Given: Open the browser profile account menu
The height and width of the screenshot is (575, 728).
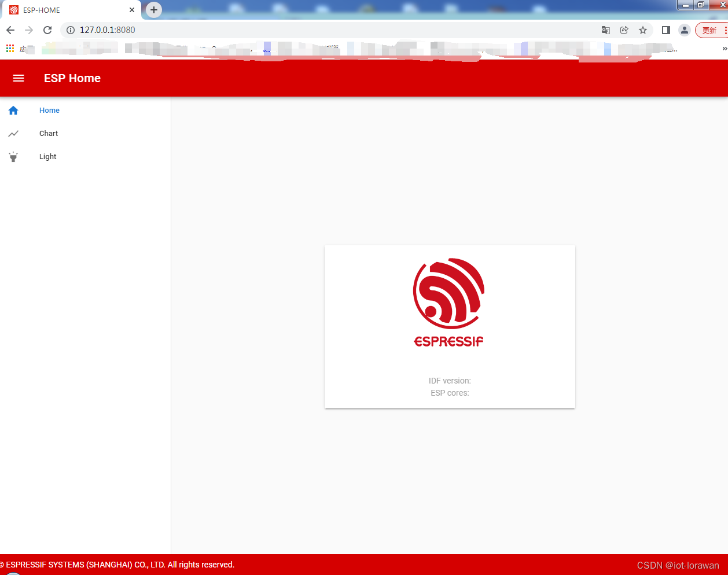Looking at the screenshot, I should (684, 30).
